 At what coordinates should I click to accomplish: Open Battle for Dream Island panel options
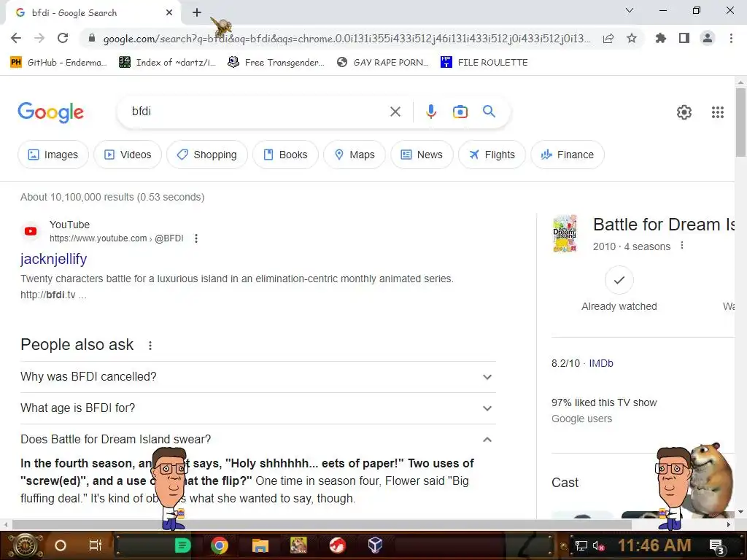pos(682,246)
